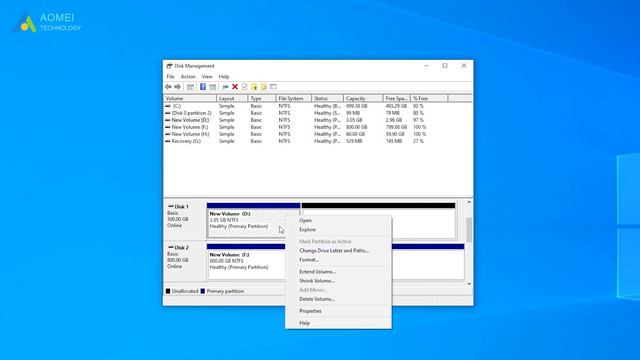Toggle the Show/Hide Console Tree toolbar icon
640x360 pixels.
tap(190, 87)
